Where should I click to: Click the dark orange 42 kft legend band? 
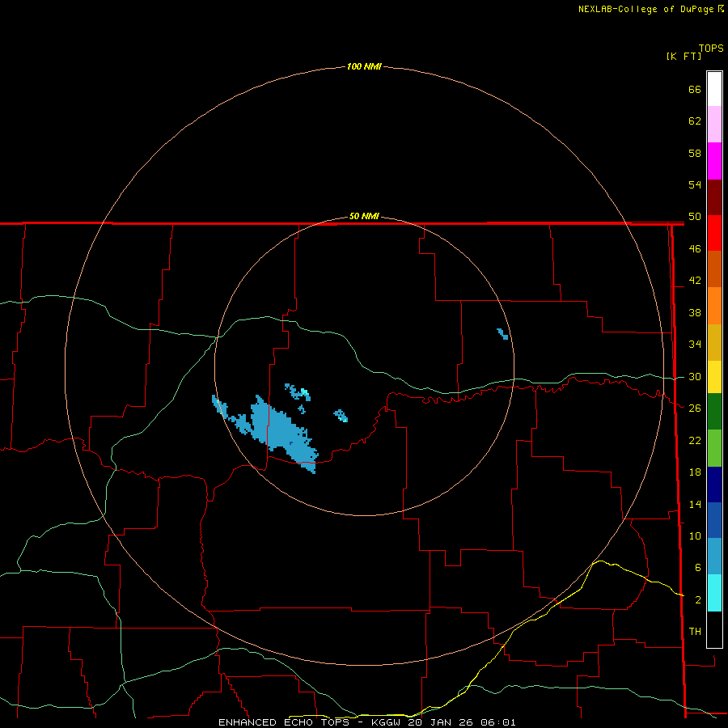[x=714, y=269]
